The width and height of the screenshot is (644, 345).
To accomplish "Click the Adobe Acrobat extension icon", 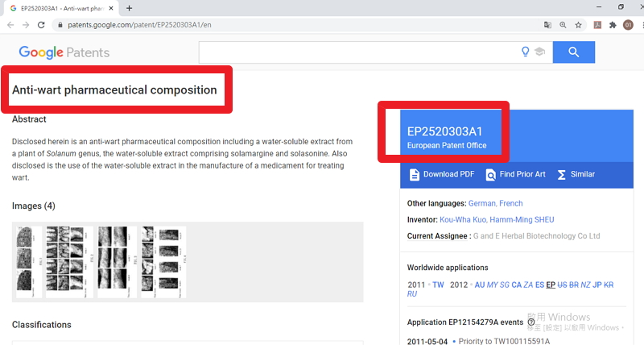I will coord(597,25).
